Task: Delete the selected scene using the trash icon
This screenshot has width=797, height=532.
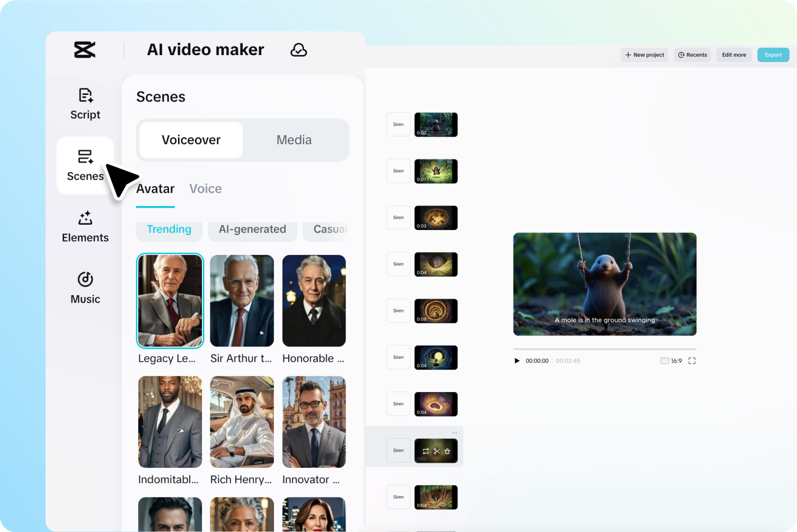Action: (x=447, y=451)
